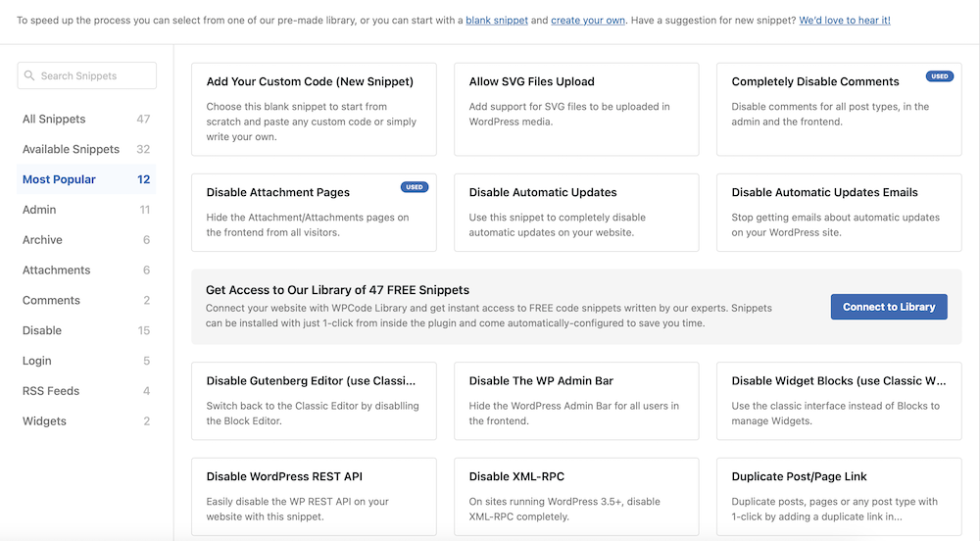Click the Most Popular count 12
980x541 pixels.
pos(144,179)
